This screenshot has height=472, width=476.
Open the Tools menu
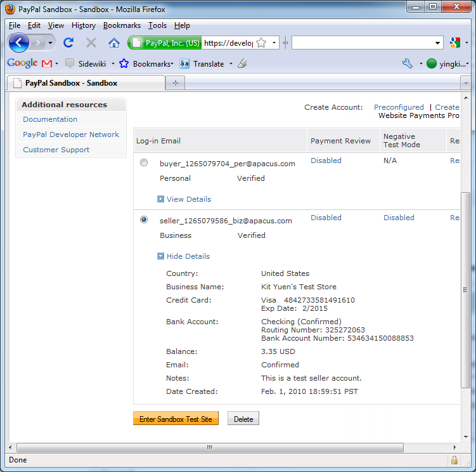click(x=157, y=25)
